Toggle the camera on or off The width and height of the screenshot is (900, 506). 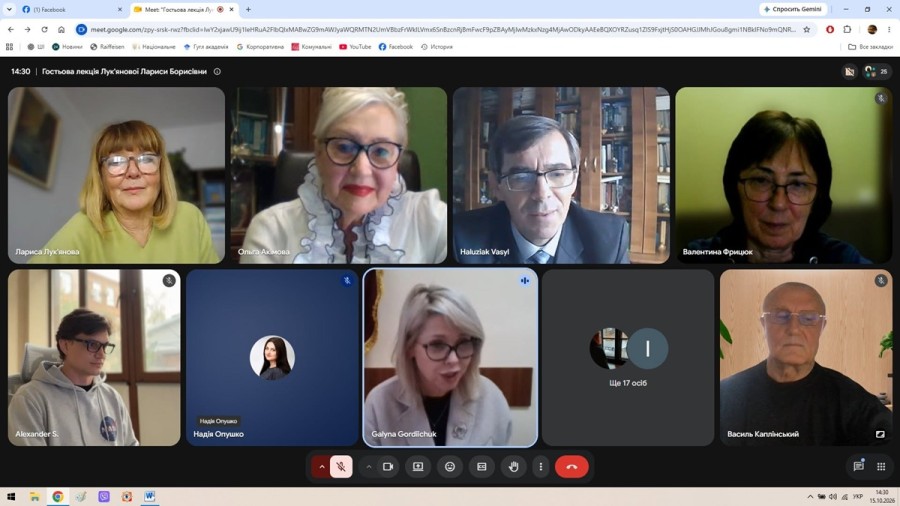pos(388,466)
